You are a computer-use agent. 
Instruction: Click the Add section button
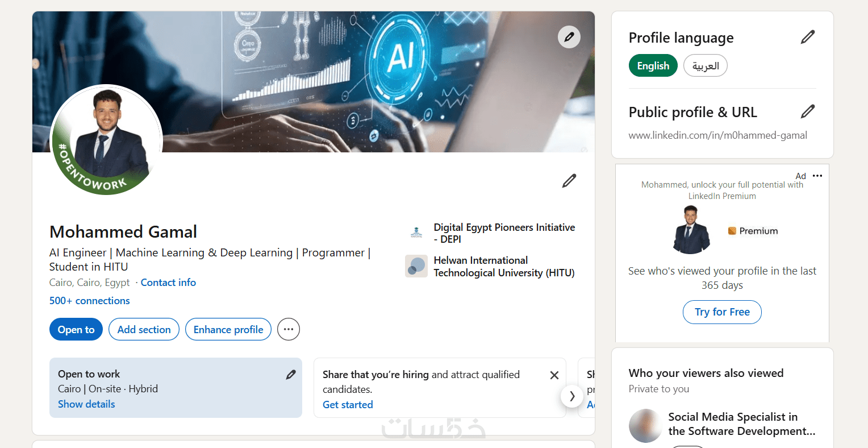(x=144, y=329)
